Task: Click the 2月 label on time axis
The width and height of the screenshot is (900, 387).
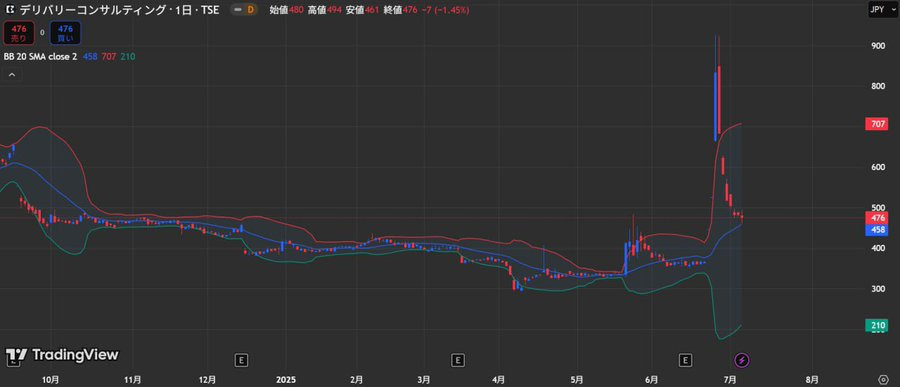Action: 356,380
